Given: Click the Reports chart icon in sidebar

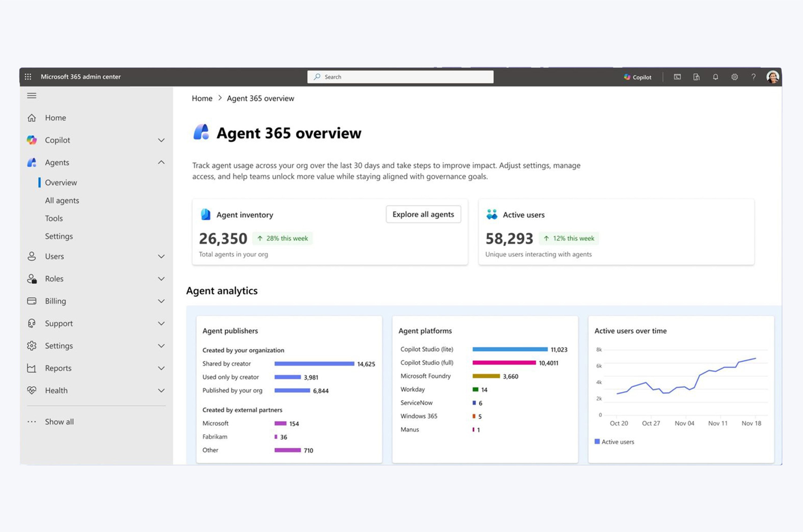Looking at the screenshot, I should (x=32, y=368).
